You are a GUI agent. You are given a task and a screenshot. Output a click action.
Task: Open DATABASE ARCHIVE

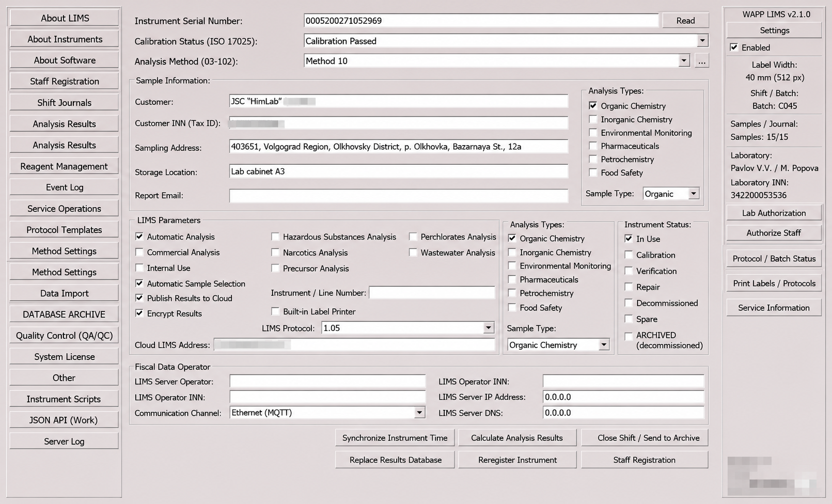click(65, 314)
